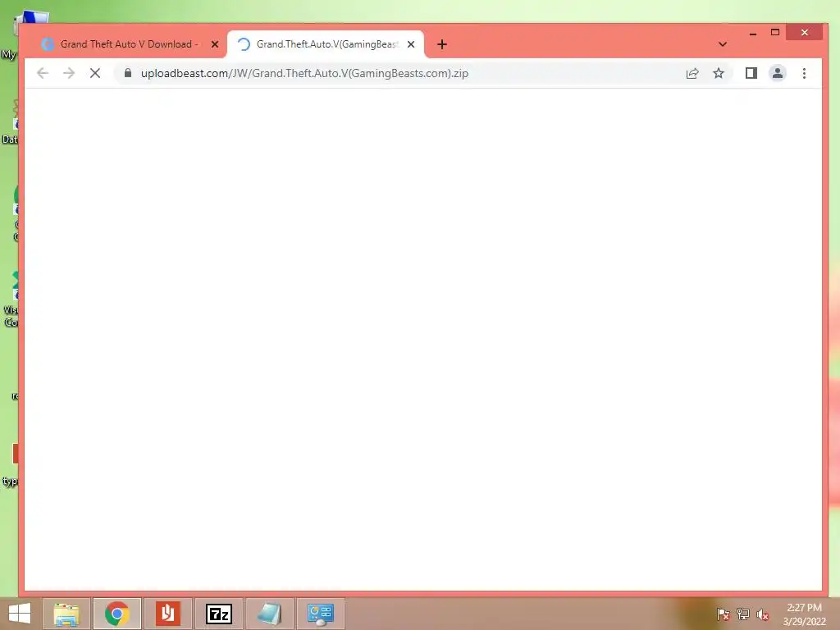The image size is (840, 630).
Task: Open the Chrome side panel
Action: point(751,73)
